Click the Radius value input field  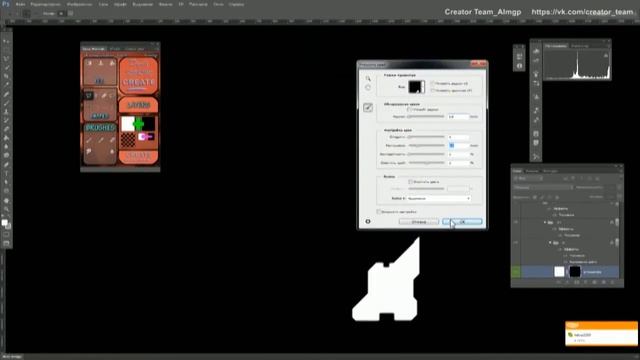(458, 117)
